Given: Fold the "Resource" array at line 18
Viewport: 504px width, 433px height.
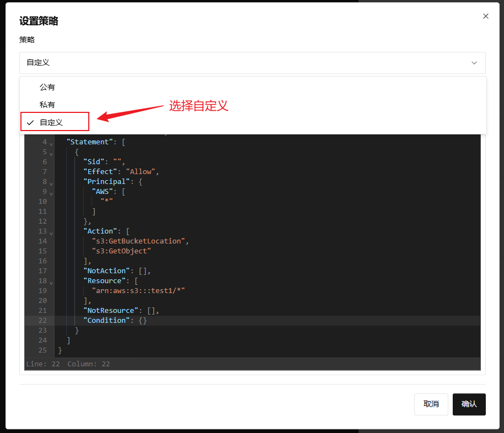Looking at the screenshot, I should pyautogui.click(x=51, y=282).
